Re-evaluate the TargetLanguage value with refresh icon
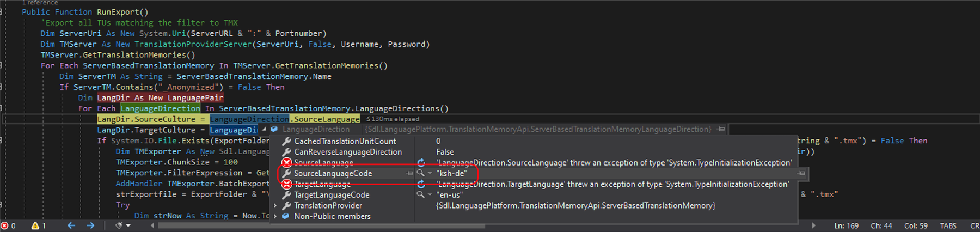The width and height of the screenshot is (980, 232). [x=421, y=184]
